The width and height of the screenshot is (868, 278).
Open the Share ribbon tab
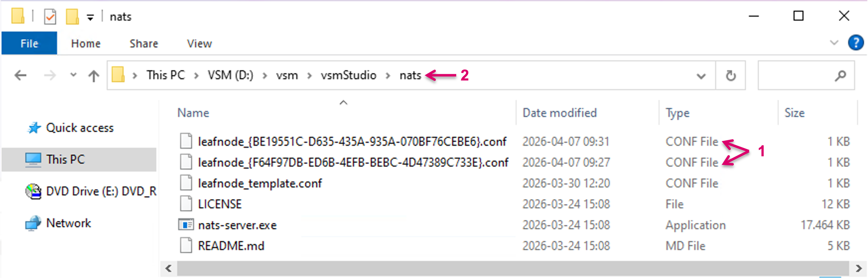(144, 43)
